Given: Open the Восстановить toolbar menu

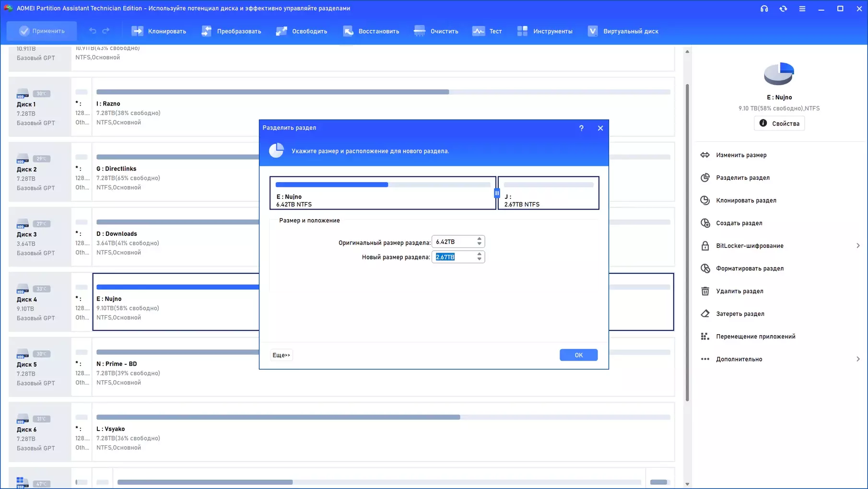Looking at the screenshot, I should 371,31.
